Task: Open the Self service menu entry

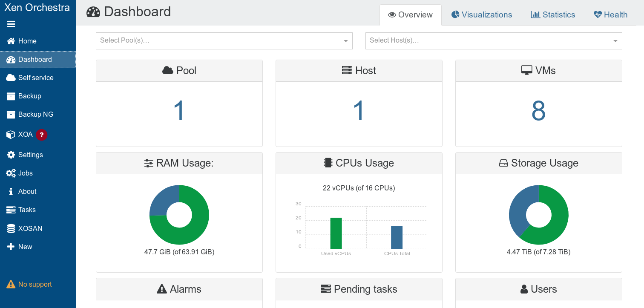Action: pyautogui.click(x=38, y=78)
